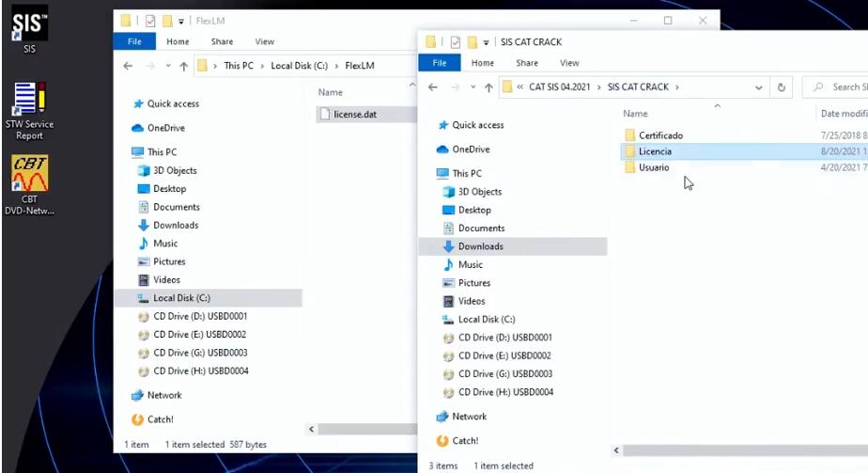Refresh the SIS CAT CRACK folder view
Viewport: 868px width, 473px height.
click(781, 87)
